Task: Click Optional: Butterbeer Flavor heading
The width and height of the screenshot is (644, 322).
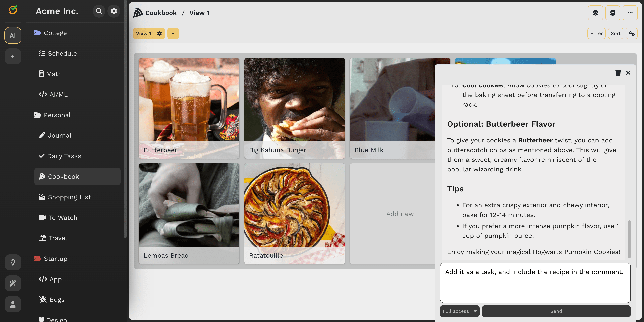Action: point(501,124)
